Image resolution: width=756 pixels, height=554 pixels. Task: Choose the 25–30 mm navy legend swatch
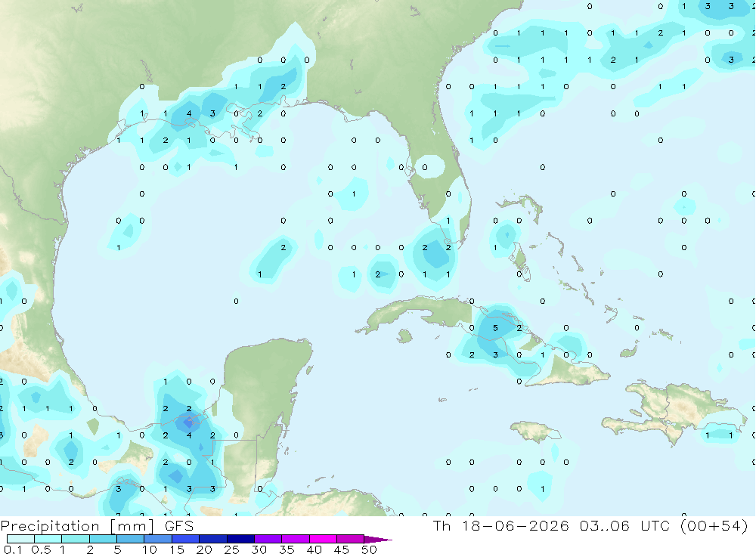pyautogui.click(x=240, y=539)
